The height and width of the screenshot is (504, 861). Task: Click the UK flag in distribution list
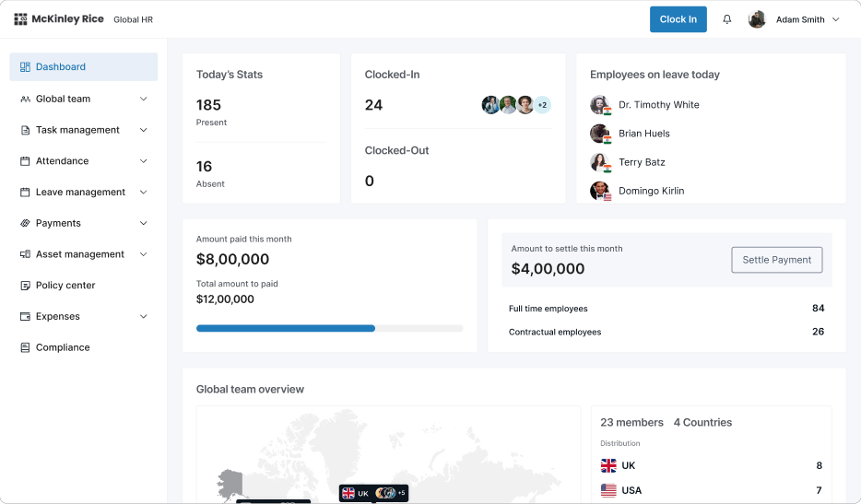coord(608,465)
